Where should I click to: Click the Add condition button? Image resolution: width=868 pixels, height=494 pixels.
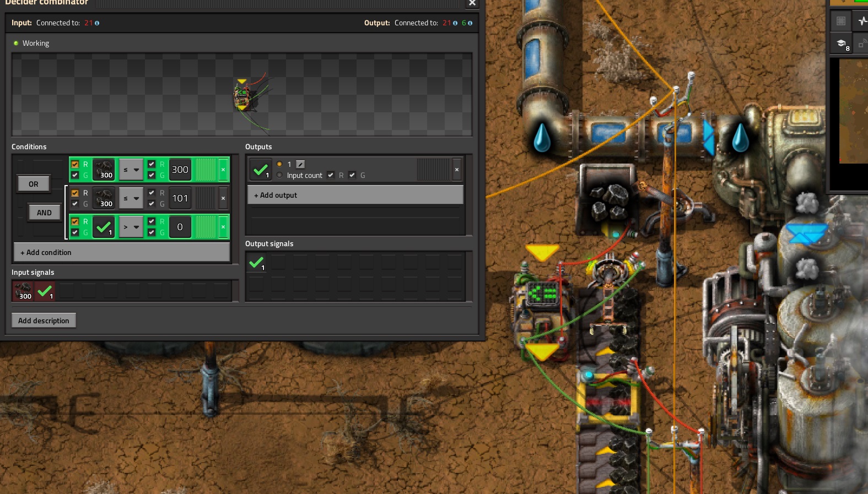point(121,252)
